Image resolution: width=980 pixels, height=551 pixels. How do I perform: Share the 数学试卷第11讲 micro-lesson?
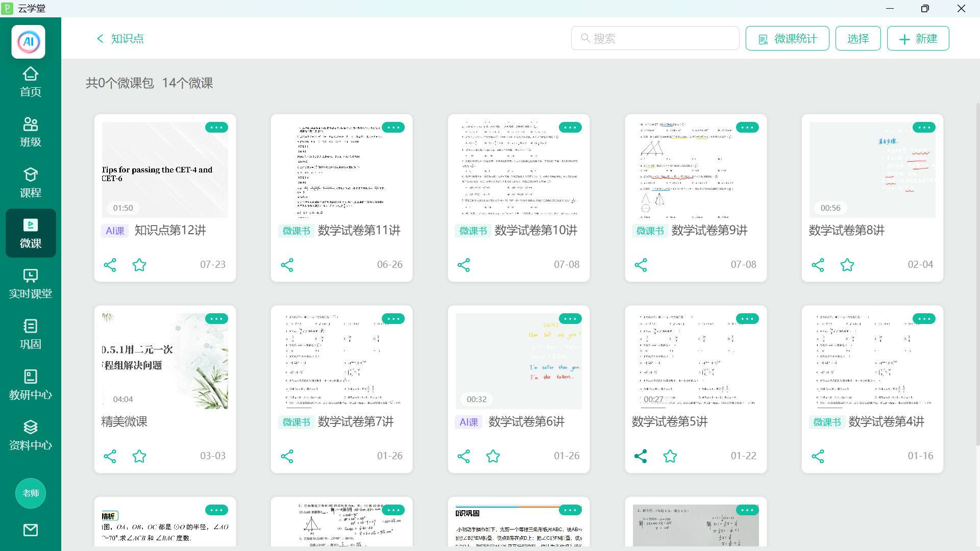click(287, 265)
